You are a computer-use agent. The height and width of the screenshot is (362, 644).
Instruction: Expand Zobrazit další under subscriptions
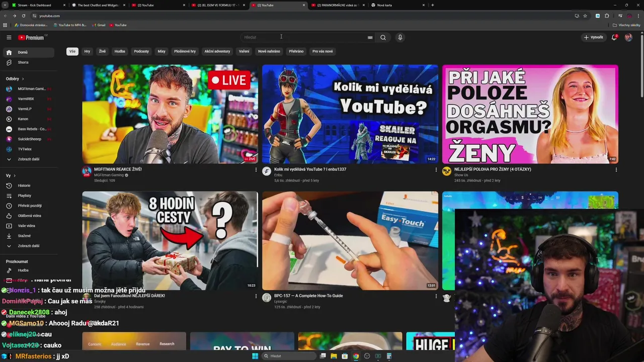point(28,159)
